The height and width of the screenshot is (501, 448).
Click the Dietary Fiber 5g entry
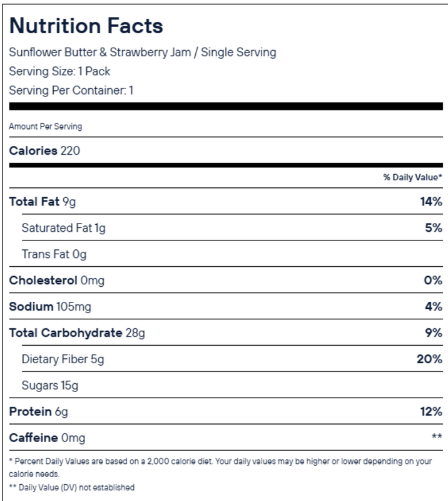click(x=63, y=359)
